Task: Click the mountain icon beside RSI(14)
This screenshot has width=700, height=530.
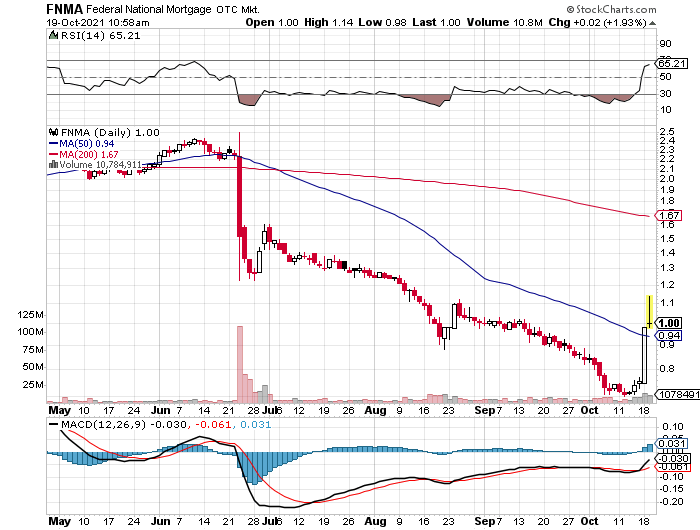Action: coord(53,35)
